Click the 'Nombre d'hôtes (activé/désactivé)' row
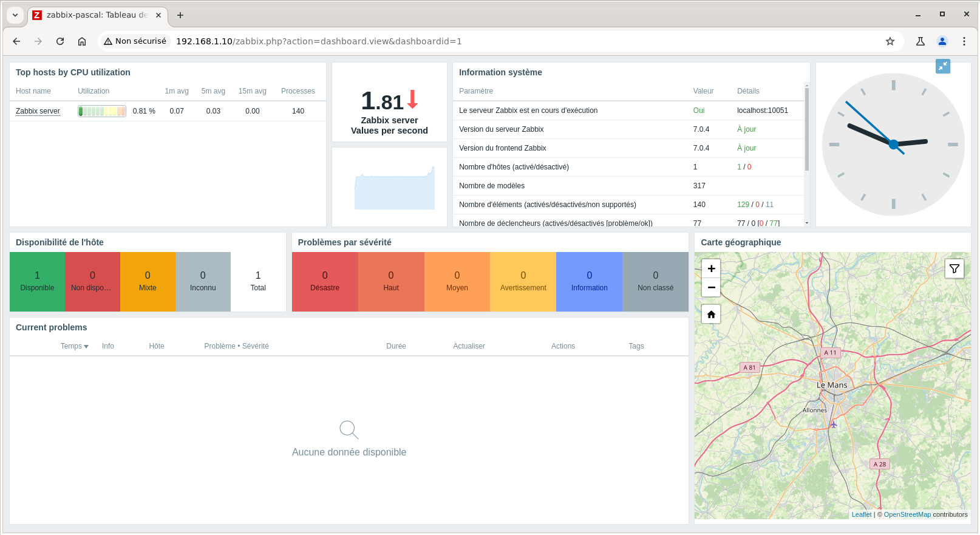Screen dimensions: 980x535 tap(628, 167)
